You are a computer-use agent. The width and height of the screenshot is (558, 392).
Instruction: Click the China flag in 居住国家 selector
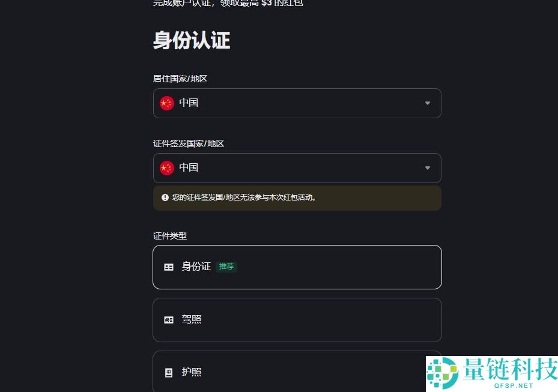coord(166,103)
